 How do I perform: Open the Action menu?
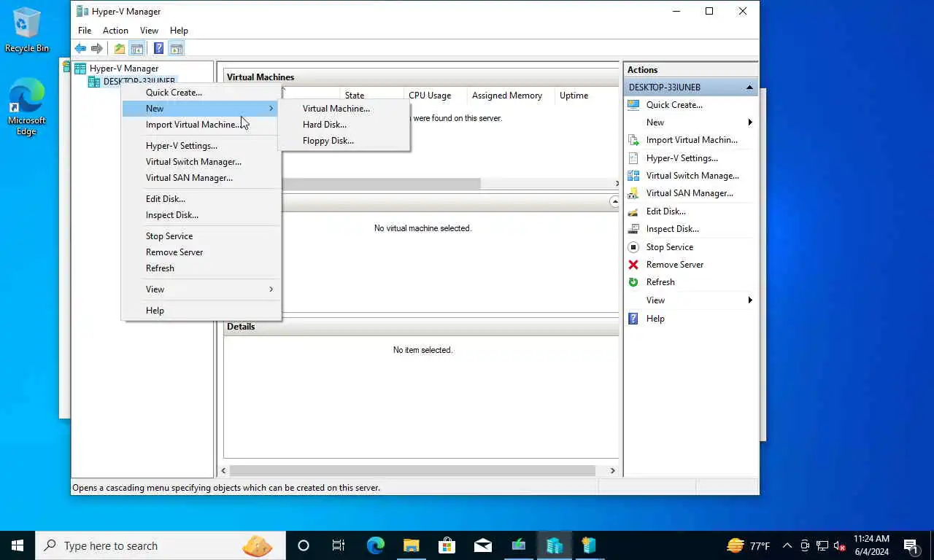click(115, 31)
